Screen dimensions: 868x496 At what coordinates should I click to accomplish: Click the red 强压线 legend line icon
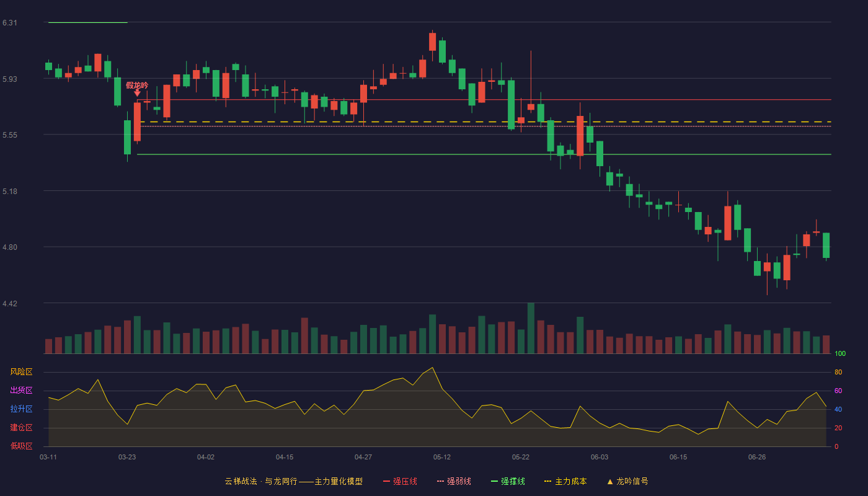(386, 481)
